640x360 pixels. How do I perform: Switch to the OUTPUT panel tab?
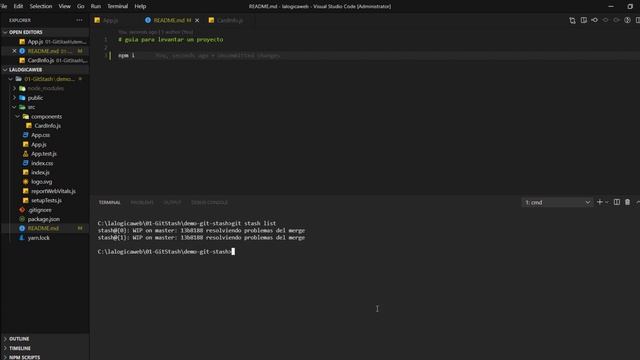(x=172, y=202)
